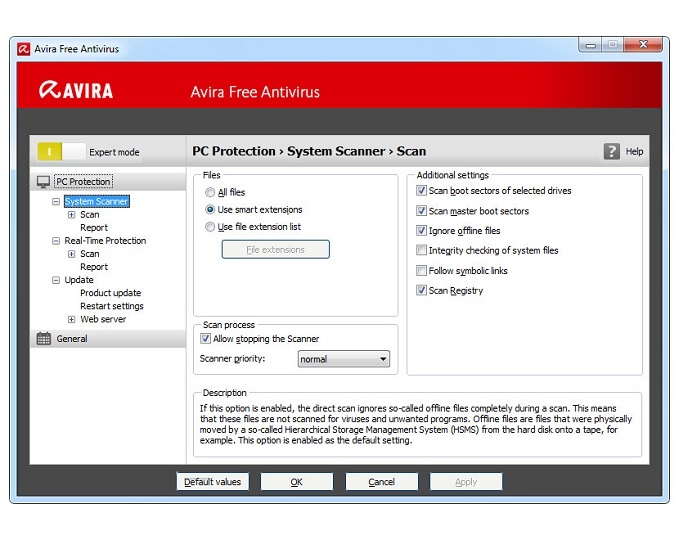Choose Use file extension list option
This screenshot has height=540, width=679.
tap(210, 227)
